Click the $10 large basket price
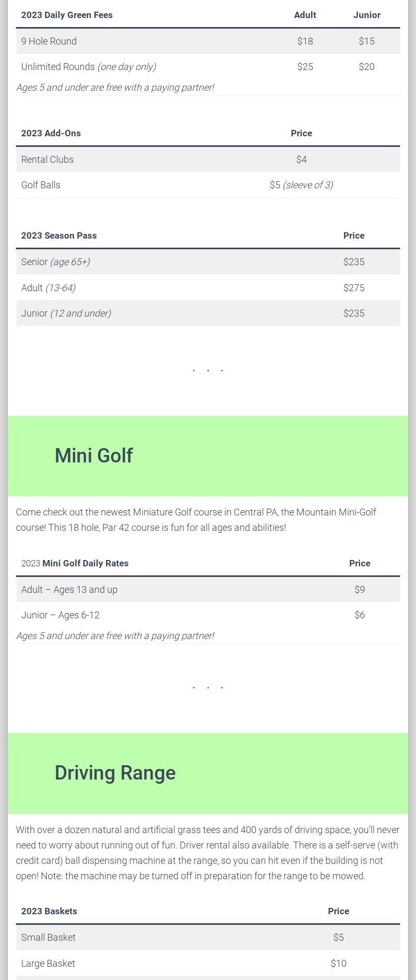Viewport: 416px width, 980px height. tap(338, 964)
